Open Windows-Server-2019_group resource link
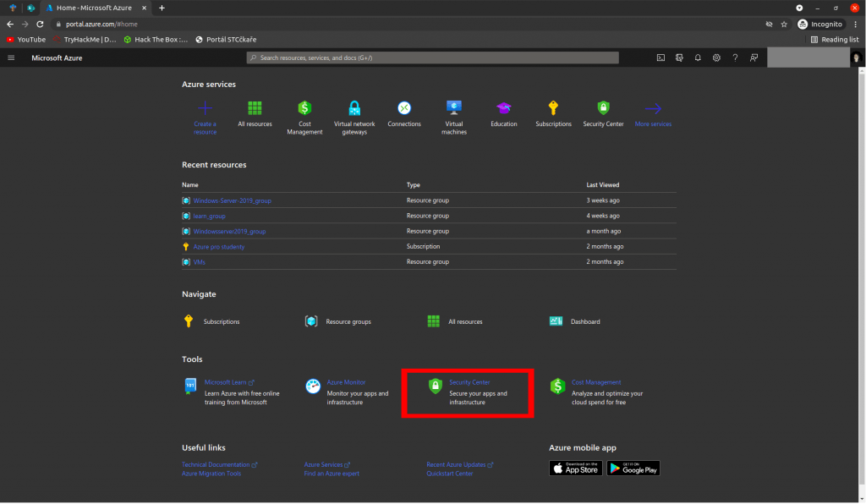Viewport: 866px width, 504px height. [x=232, y=200]
